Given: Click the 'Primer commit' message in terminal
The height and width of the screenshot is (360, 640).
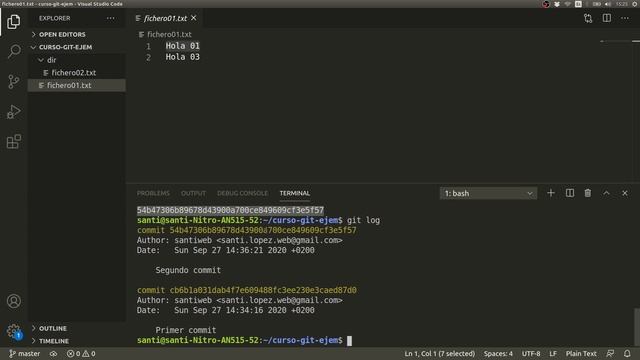Looking at the screenshot, I should (186, 330).
